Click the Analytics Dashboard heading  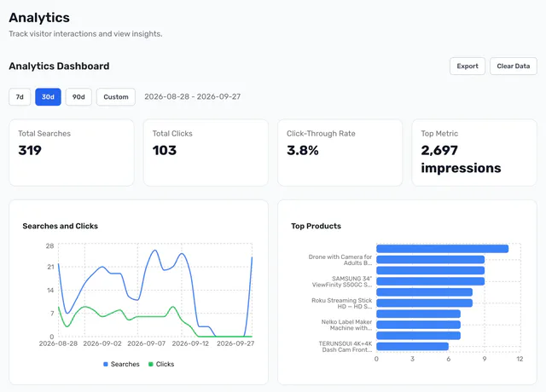point(59,66)
